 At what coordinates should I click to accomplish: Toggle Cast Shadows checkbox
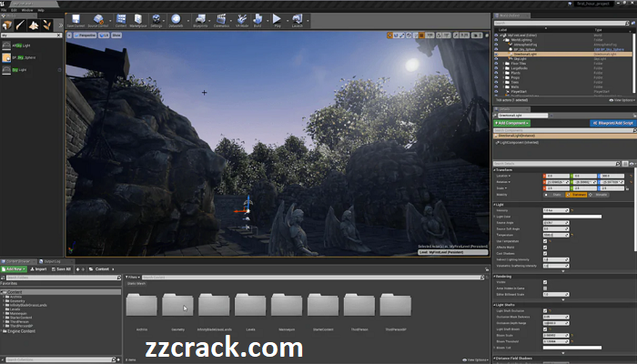[545, 254]
